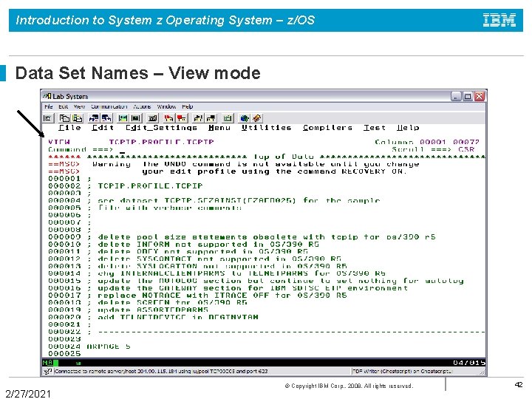Viewport: 532px width, 399px height.
Task: Click the Clipboard viewer toolbar icon
Action: [x=228, y=118]
